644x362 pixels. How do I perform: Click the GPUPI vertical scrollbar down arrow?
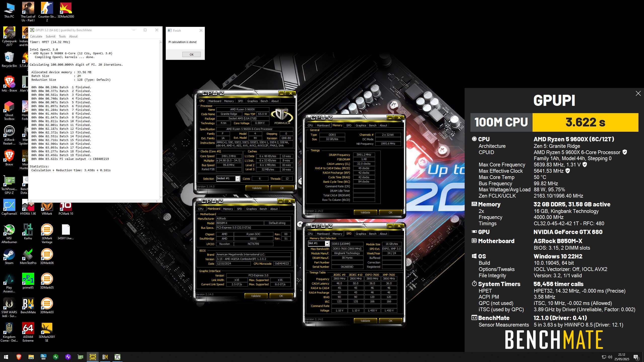click(x=161, y=197)
